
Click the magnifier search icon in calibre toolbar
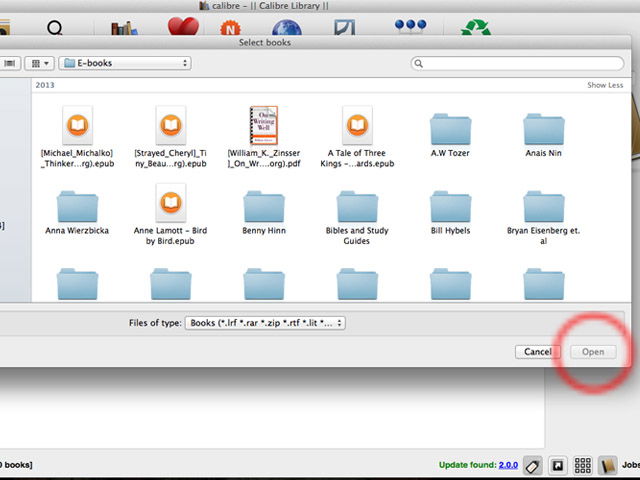[x=55, y=28]
